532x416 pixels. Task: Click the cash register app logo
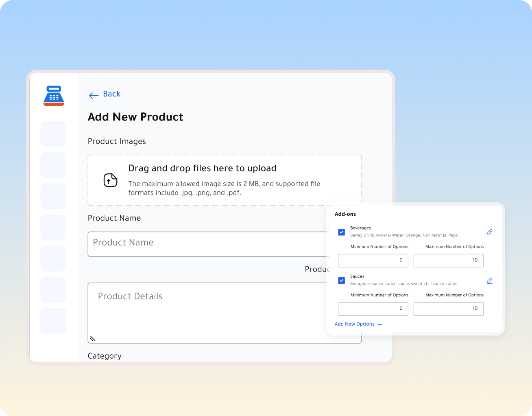54,96
